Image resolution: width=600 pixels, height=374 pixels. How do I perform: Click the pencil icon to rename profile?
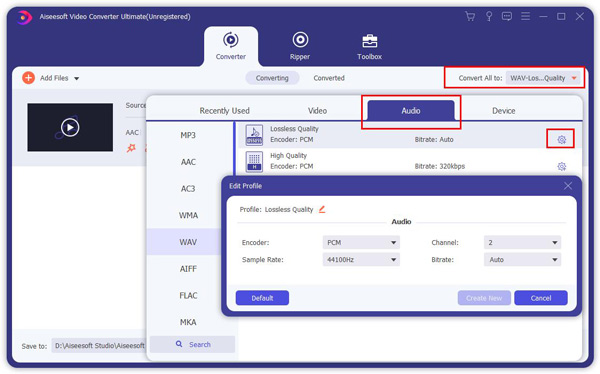322,209
